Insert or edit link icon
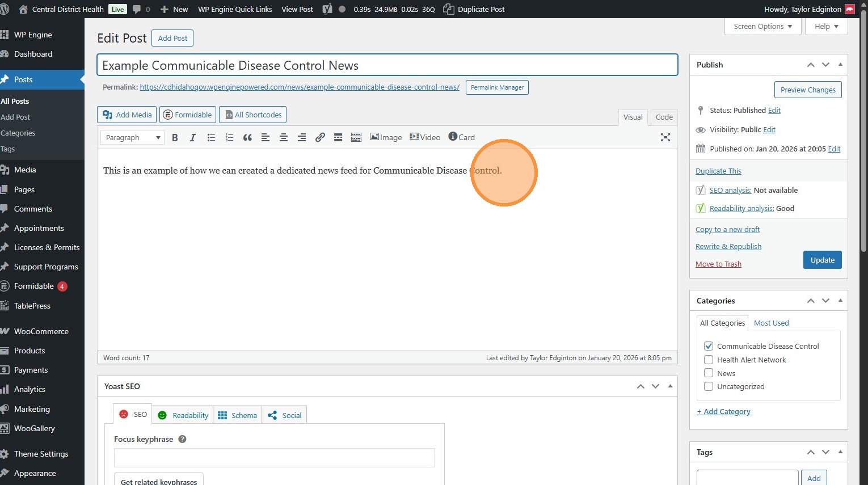Viewport: 868px width, 485px height. click(320, 137)
